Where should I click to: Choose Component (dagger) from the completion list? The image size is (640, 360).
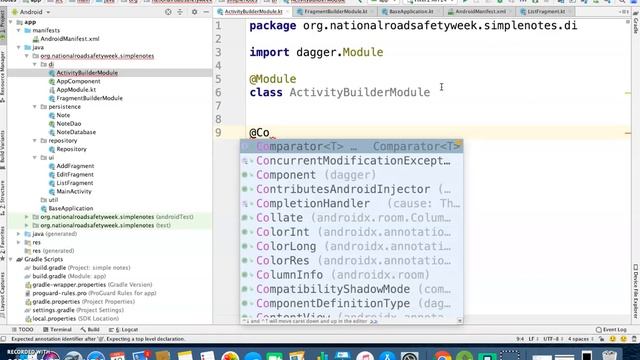point(351,175)
